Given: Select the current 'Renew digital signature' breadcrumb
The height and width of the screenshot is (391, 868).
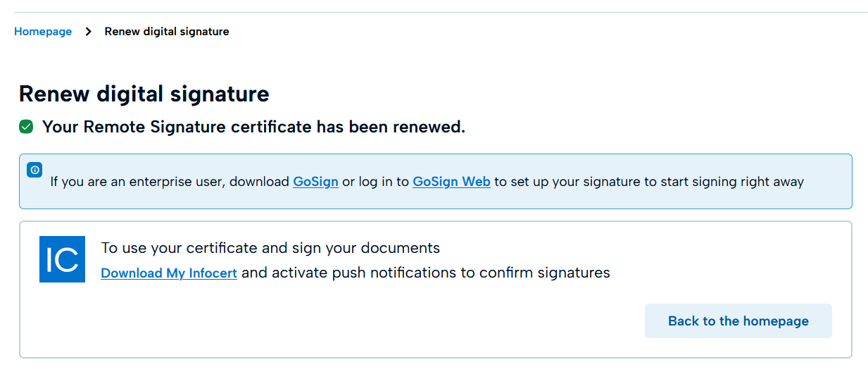Looking at the screenshot, I should coord(167,32).
